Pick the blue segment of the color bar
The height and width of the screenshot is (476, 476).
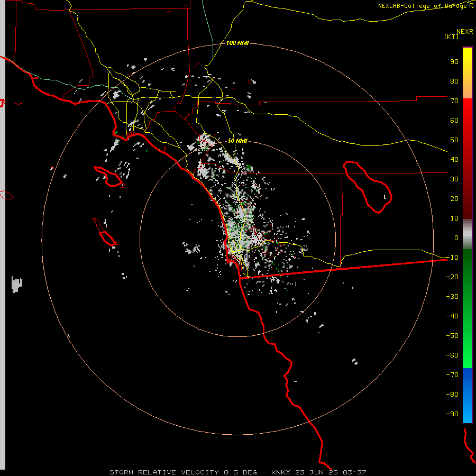(467, 395)
